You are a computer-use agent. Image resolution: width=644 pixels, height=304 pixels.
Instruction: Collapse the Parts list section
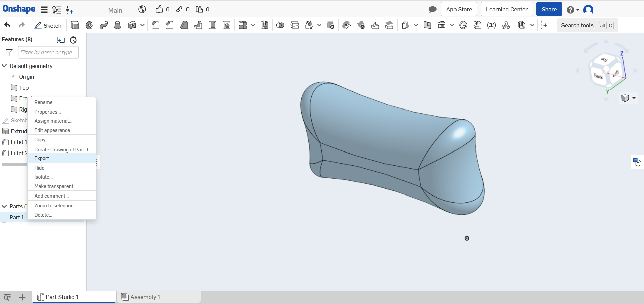pyautogui.click(x=4, y=206)
